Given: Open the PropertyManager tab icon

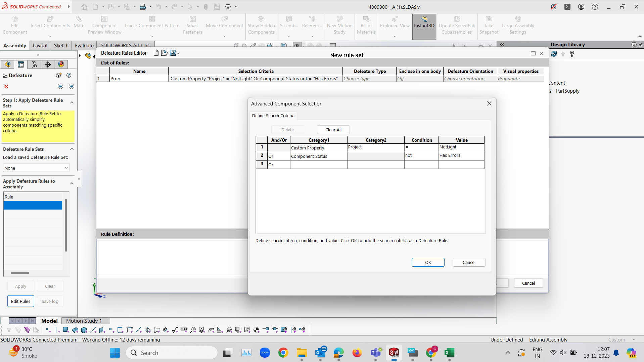Looking at the screenshot, I should (21, 64).
